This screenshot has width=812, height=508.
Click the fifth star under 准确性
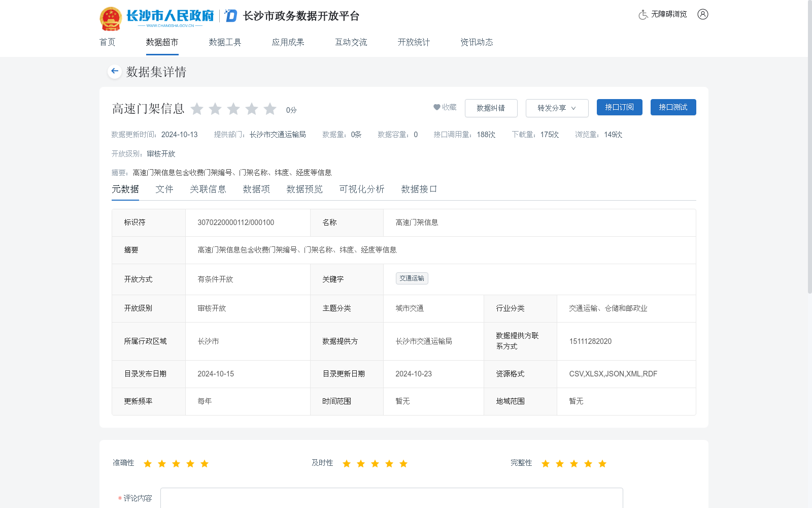pyautogui.click(x=204, y=463)
